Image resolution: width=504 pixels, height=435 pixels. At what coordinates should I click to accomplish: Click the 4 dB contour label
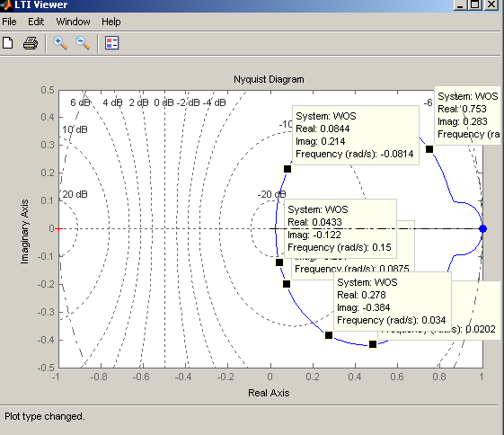tap(112, 102)
